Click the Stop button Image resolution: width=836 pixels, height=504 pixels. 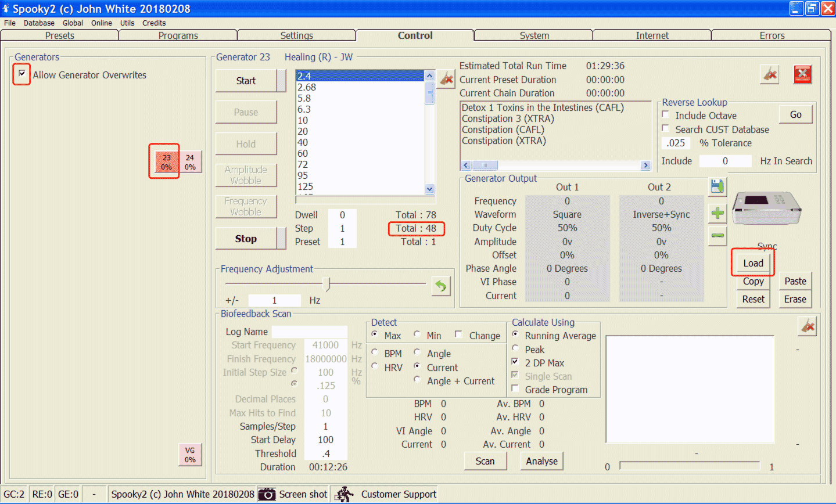[246, 239]
